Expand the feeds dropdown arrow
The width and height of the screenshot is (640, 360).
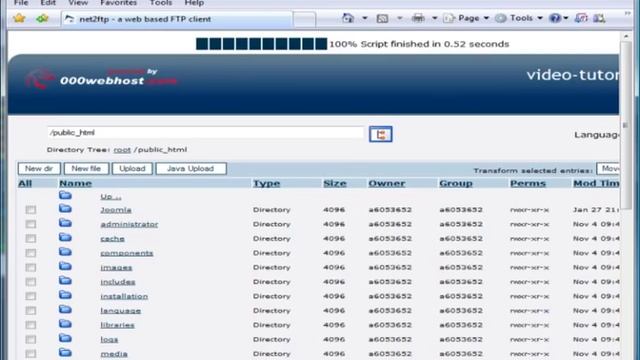point(400,18)
